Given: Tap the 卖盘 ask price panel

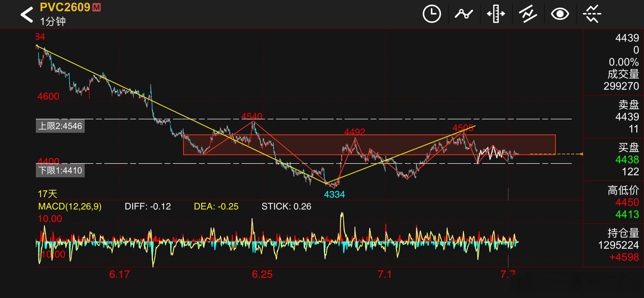Looking at the screenshot, I should 613,117.
